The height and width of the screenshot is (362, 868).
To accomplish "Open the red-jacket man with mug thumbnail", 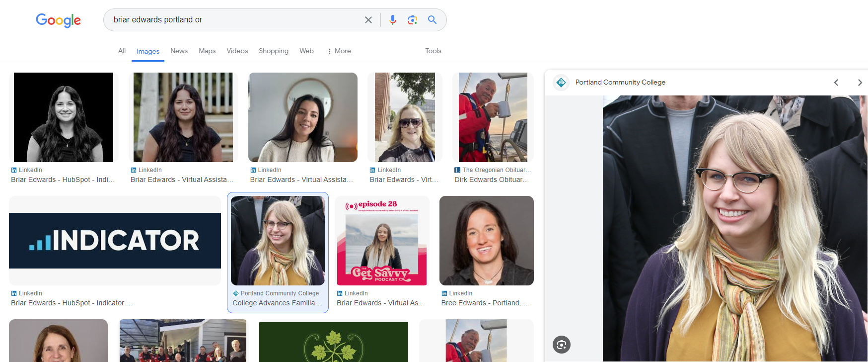I will [x=493, y=117].
